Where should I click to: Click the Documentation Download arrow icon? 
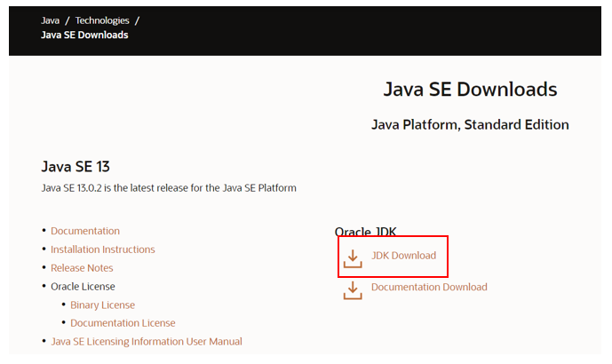(353, 290)
